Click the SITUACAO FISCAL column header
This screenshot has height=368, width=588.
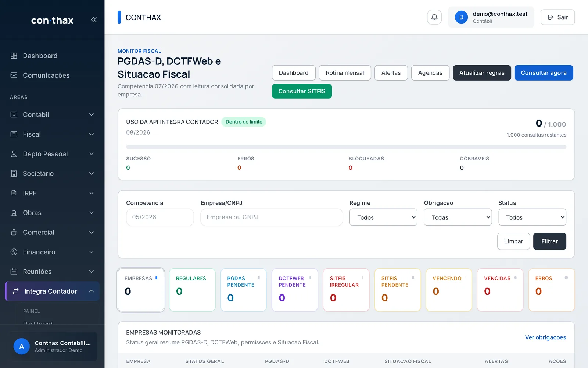click(408, 361)
